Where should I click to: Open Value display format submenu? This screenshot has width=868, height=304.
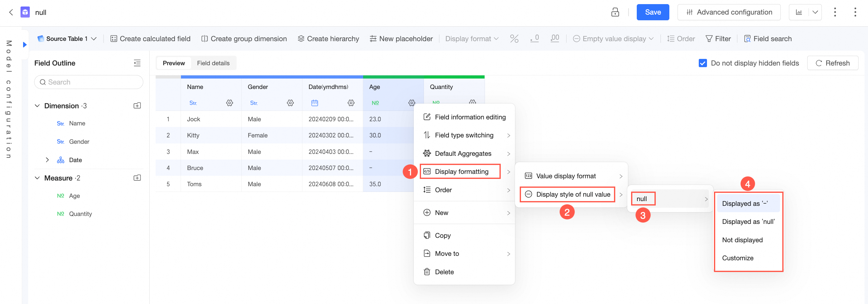tap(571, 176)
